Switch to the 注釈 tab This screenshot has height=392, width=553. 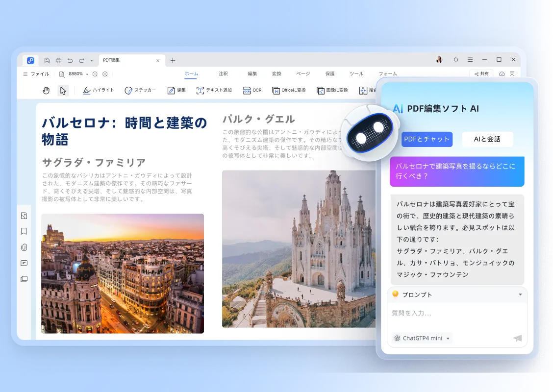(223, 73)
